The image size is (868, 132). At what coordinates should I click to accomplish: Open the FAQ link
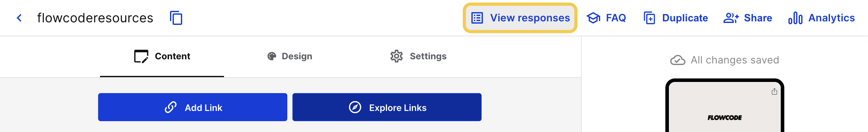pyautogui.click(x=615, y=18)
